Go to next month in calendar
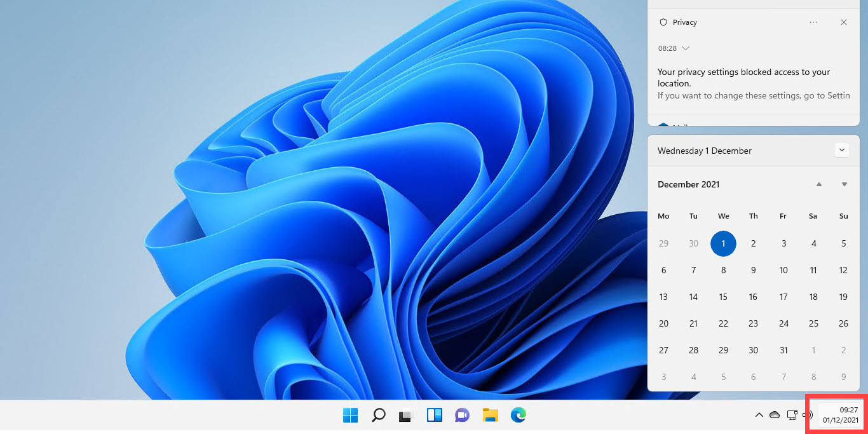This screenshot has height=434, width=868. coord(844,184)
